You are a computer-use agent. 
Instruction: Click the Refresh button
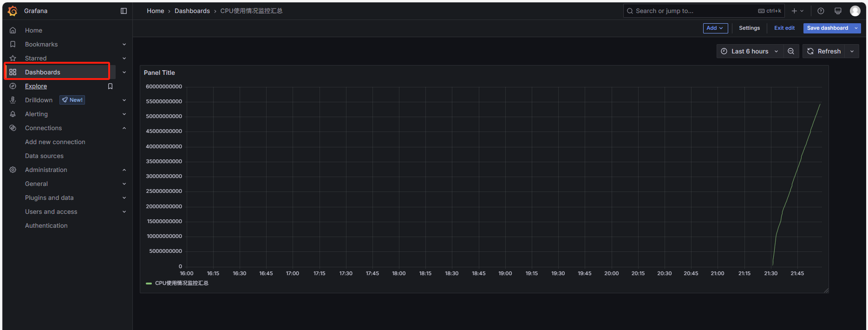pos(824,51)
